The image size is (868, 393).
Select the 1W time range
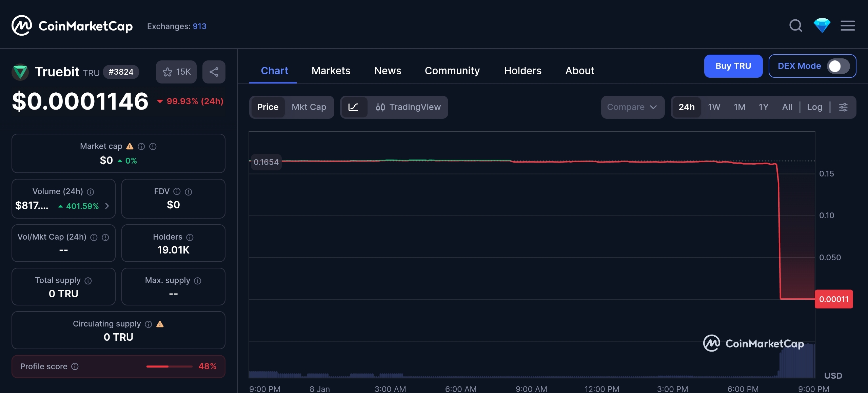[x=714, y=107]
